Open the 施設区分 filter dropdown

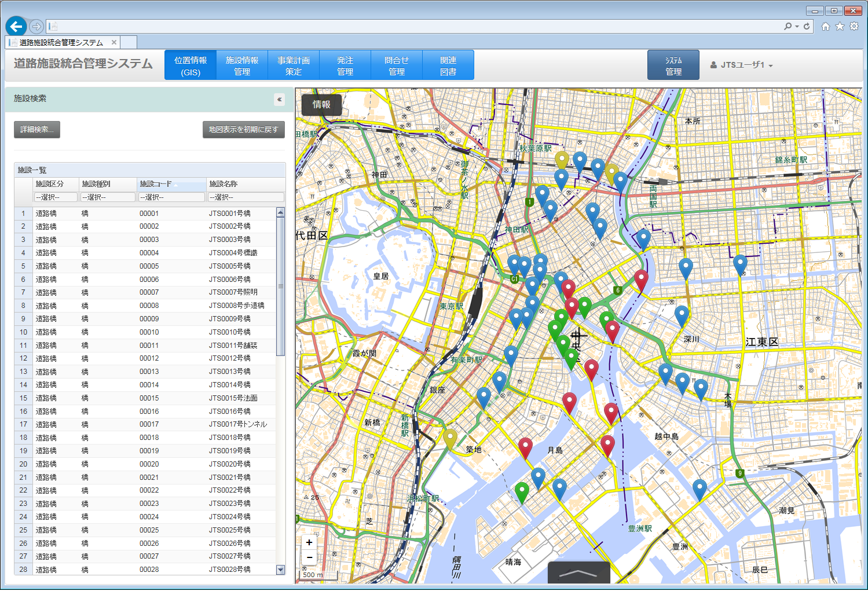pyautogui.click(x=56, y=197)
